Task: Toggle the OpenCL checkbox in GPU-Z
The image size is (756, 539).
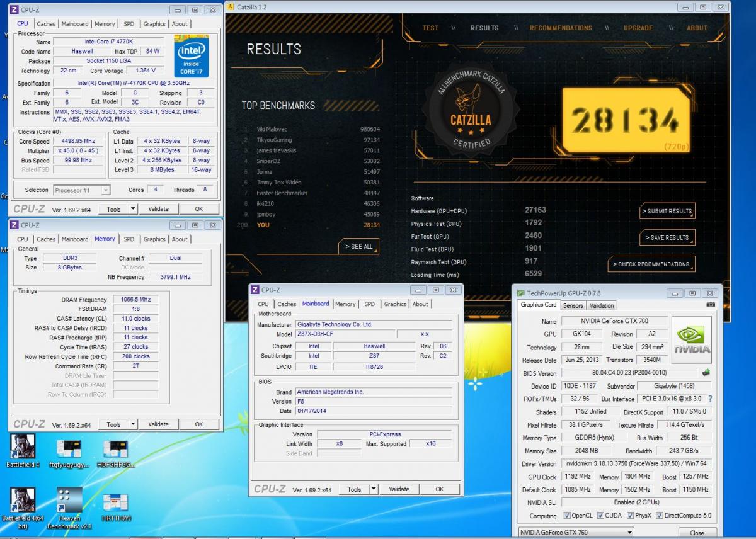Action: (568, 516)
